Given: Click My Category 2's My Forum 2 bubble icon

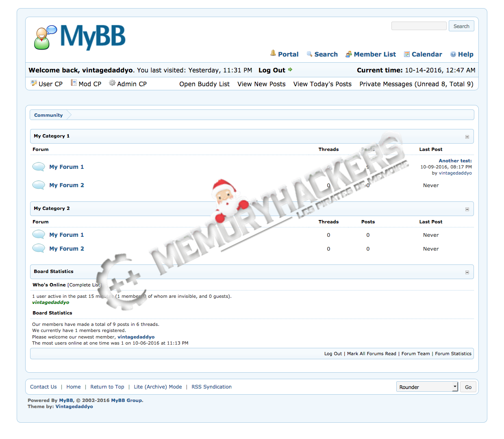Looking at the screenshot, I should (x=39, y=248).
